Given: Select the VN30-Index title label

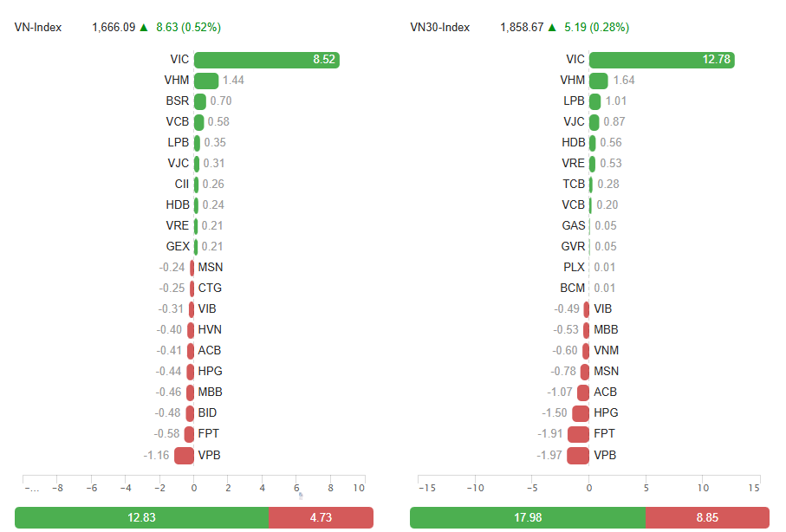Looking at the screenshot, I should (x=440, y=28).
